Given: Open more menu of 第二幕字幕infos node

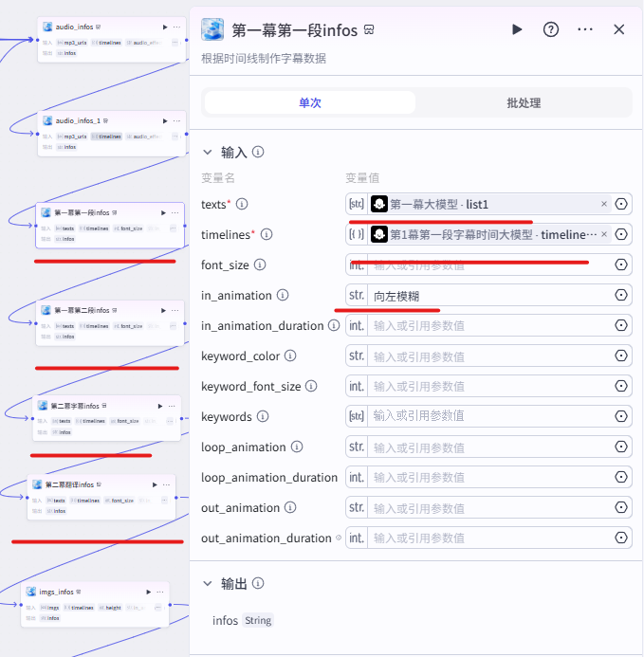Looking at the screenshot, I should [x=172, y=406].
